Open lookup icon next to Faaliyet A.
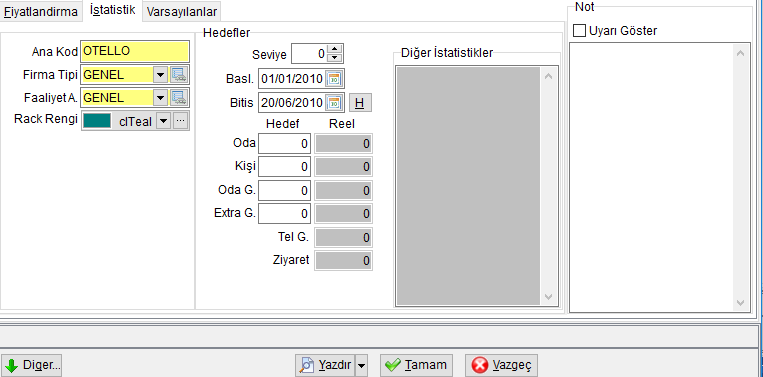The image size is (763, 377). [x=179, y=98]
